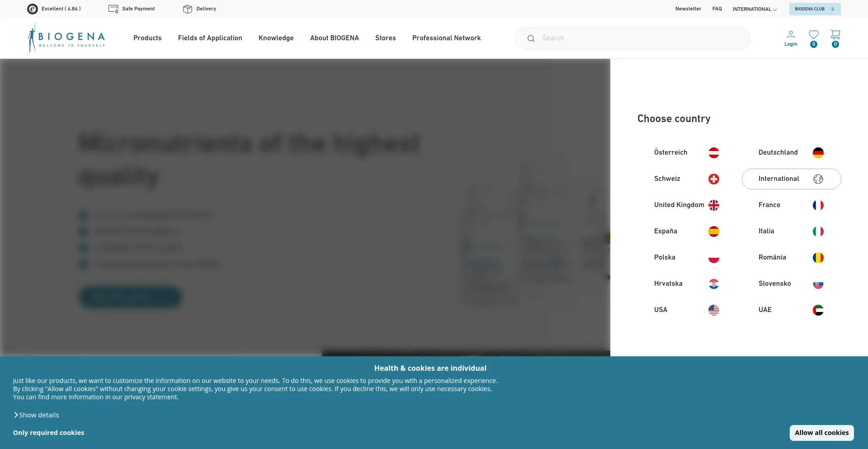Expand the INTERNATIONAL country dropdown
This screenshot has width=868, height=449.
(x=755, y=9)
